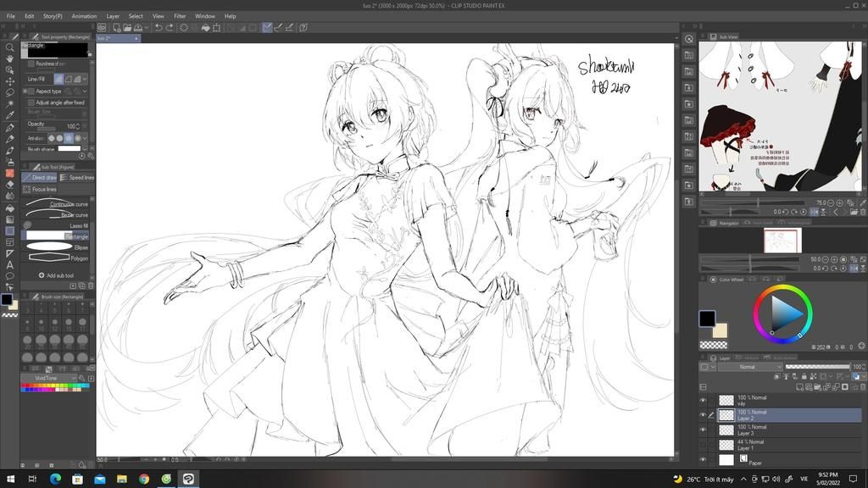Select the Hand move tool

point(9,58)
